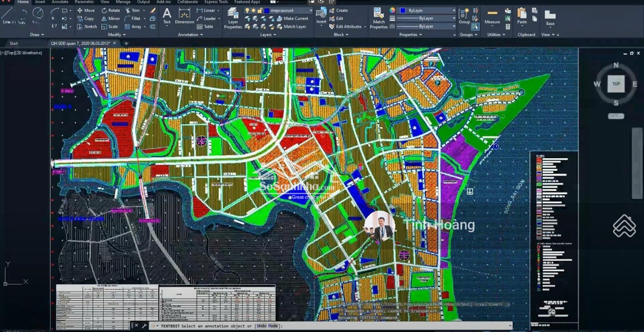Open the Start file tab

[13, 44]
